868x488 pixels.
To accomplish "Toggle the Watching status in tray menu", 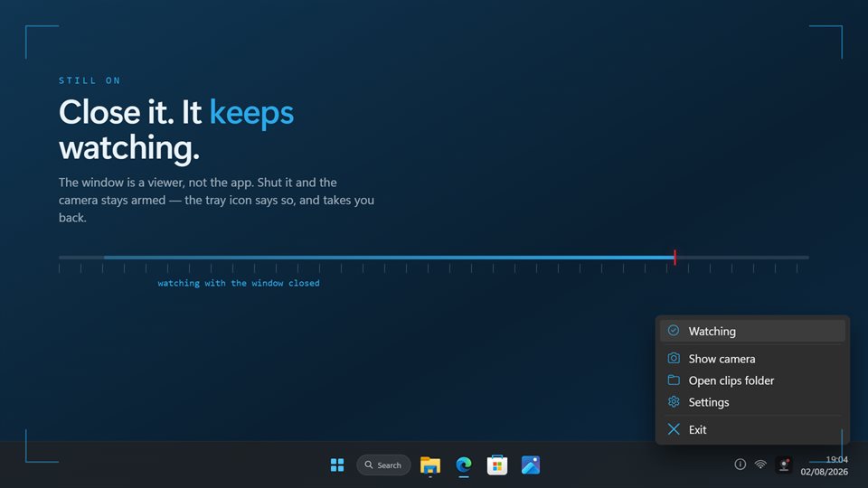I will point(752,331).
